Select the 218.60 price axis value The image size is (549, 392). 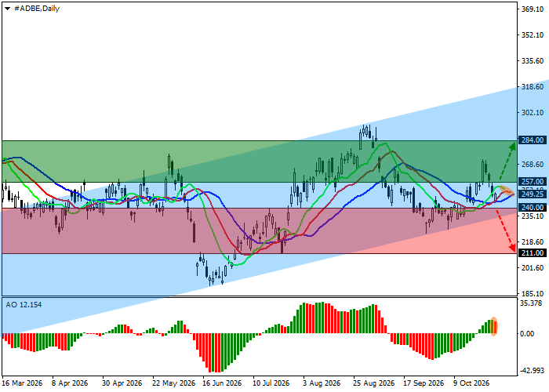tap(533, 242)
